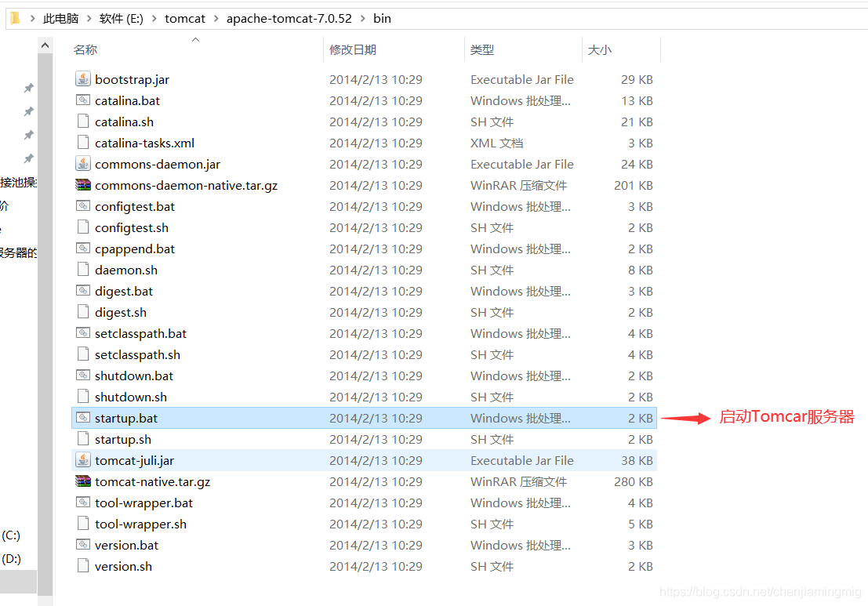Select the file name commons-daemon-native.tar.gz

[187, 185]
